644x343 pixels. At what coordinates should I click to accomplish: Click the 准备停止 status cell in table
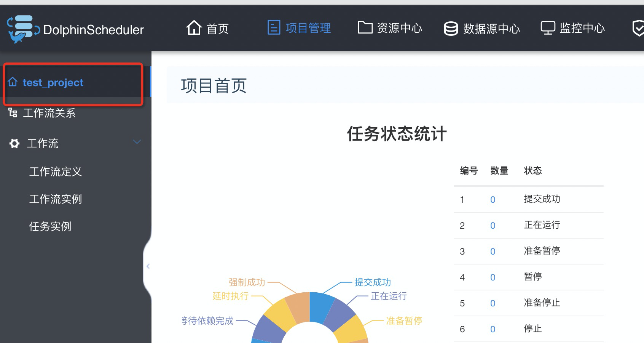[x=542, y=303]
